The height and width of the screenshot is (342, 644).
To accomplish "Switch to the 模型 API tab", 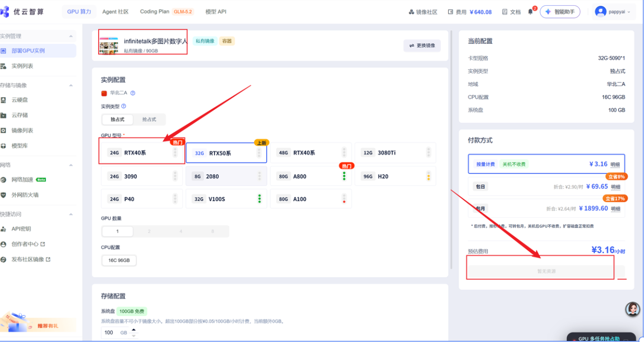I will pyautogui.click(x=216, y=12).
